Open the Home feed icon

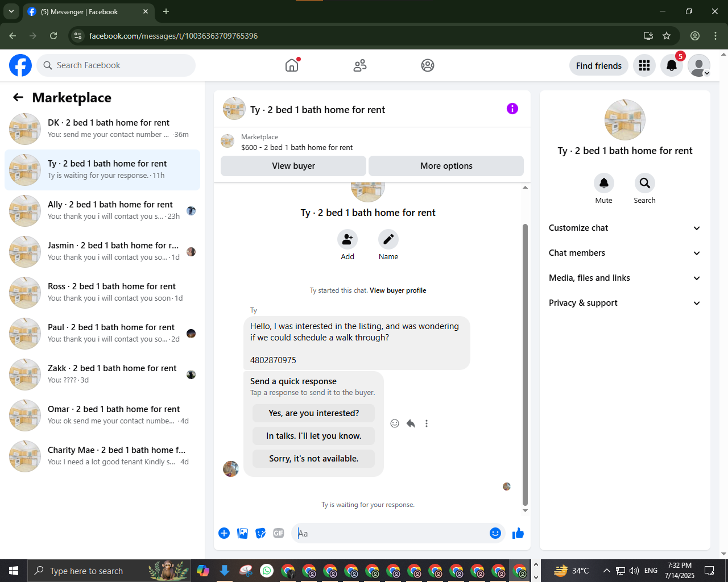click(292, 65)
